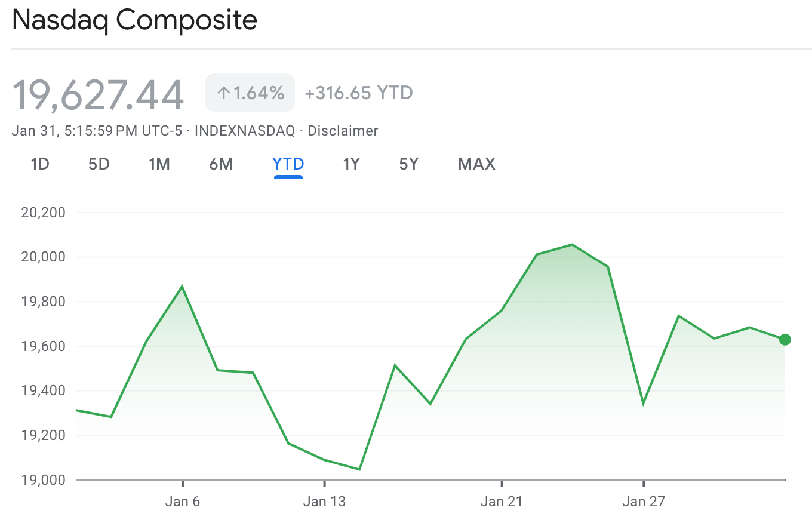This screenshot has height=523, width=812.
Task: Click the Jan 31 timestamp text
Action: (97, 131)
